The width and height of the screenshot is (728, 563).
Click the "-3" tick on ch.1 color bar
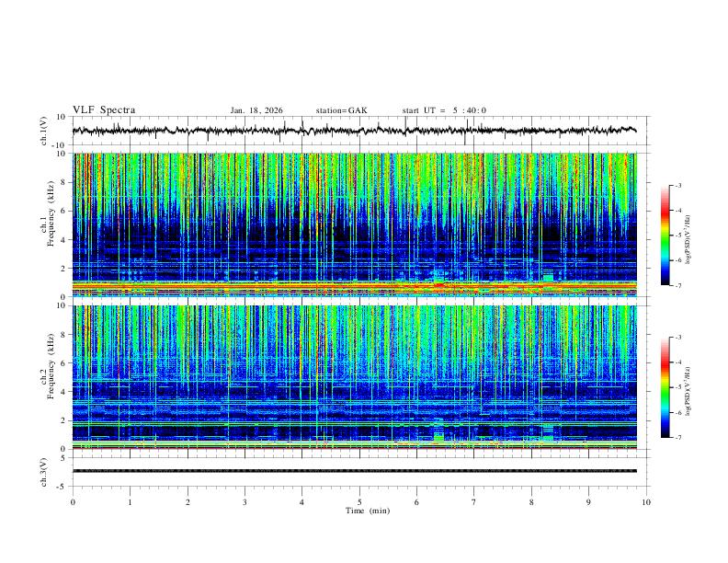pyautogui.click(x=677, y=185)
